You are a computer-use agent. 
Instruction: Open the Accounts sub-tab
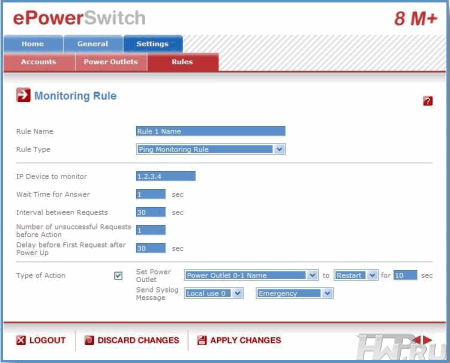39,62
